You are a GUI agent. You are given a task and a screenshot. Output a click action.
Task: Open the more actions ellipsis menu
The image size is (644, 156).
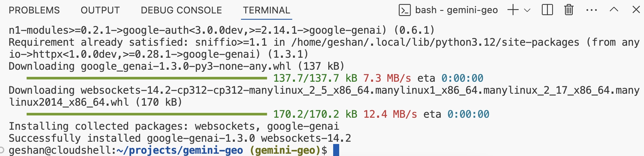tap(591, 10)
